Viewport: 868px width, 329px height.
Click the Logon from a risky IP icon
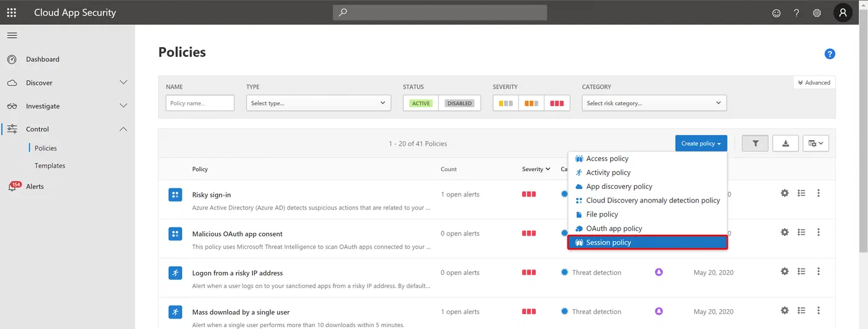tap(175, 273)
